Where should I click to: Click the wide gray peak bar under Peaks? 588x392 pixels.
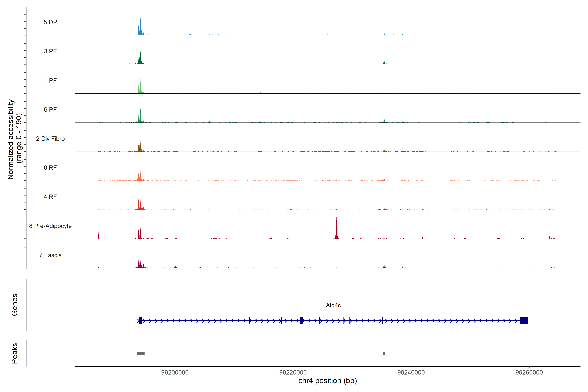[x=141, y=353]
